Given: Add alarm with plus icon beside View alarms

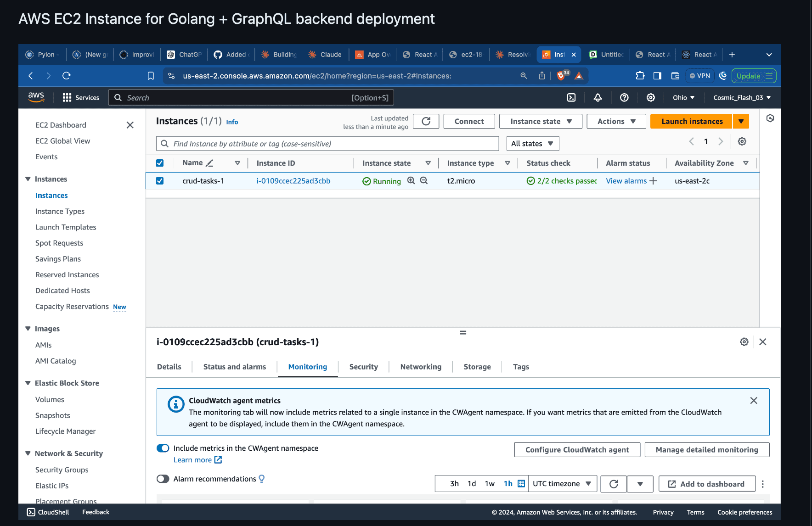Looking at the screenshot, I should point(653,181).
